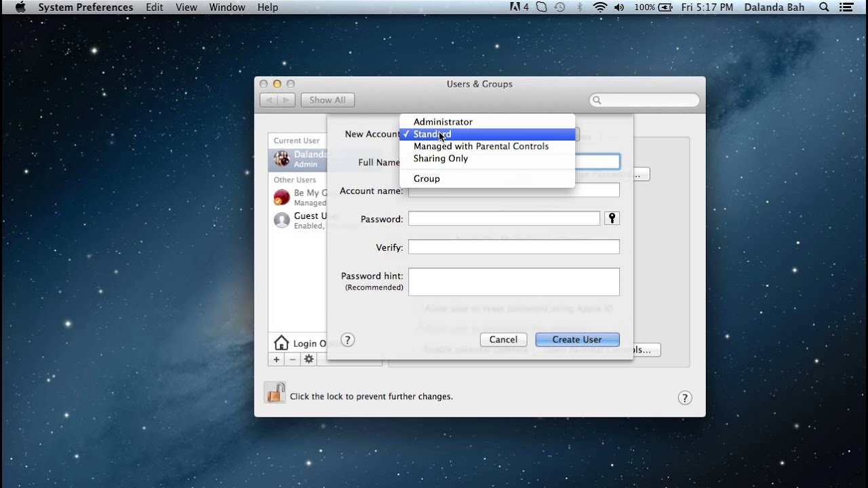
Task: Choose Group from the account menu
Action: click(x=487, y=179)
